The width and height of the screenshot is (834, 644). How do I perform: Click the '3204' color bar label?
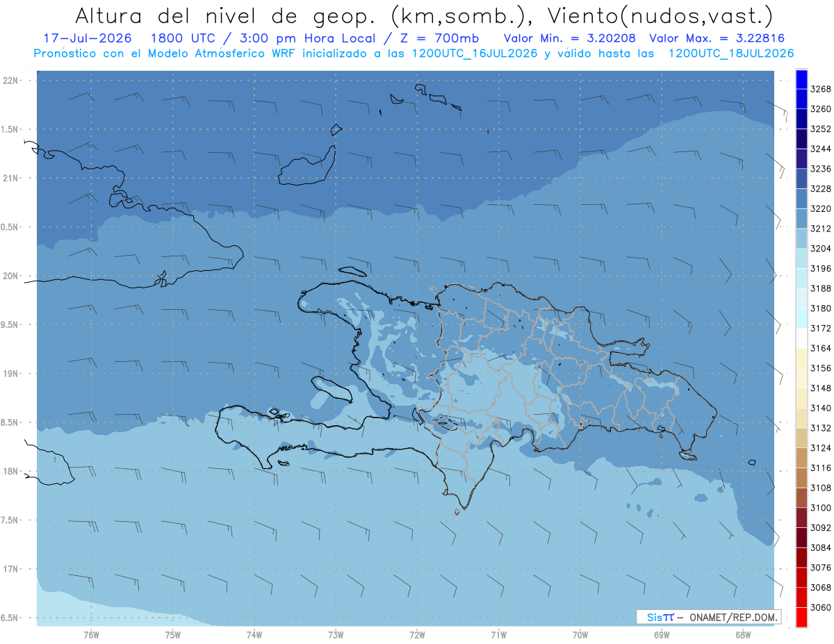[x=821, y=249]
